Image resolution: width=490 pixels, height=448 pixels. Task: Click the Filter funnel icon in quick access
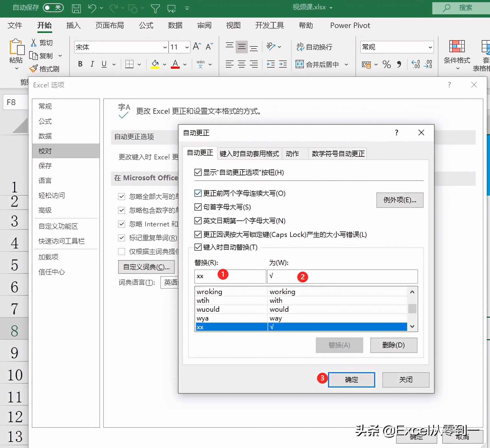[155, 9]
